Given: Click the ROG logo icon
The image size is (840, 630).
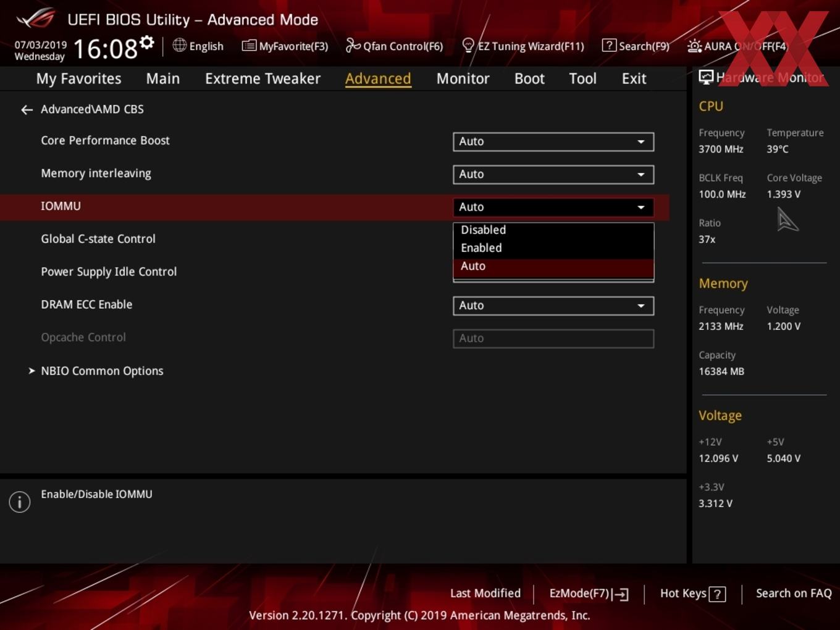Looking at the screenshot, I should [x=36, y=18].
